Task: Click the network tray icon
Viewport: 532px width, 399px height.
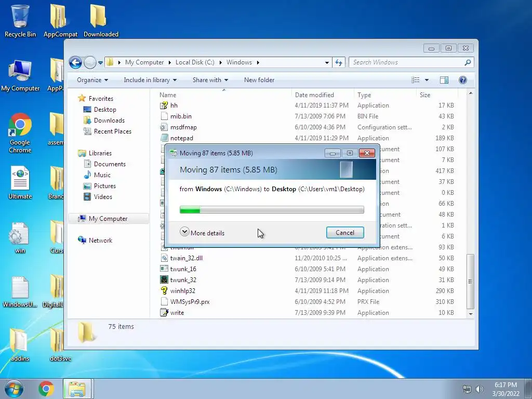Action: point(467,389)
